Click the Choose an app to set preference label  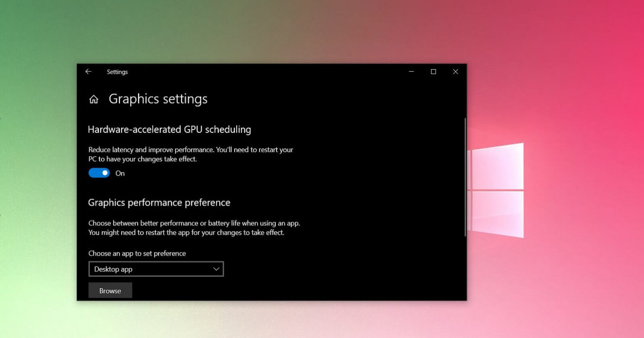coord(137,253)
